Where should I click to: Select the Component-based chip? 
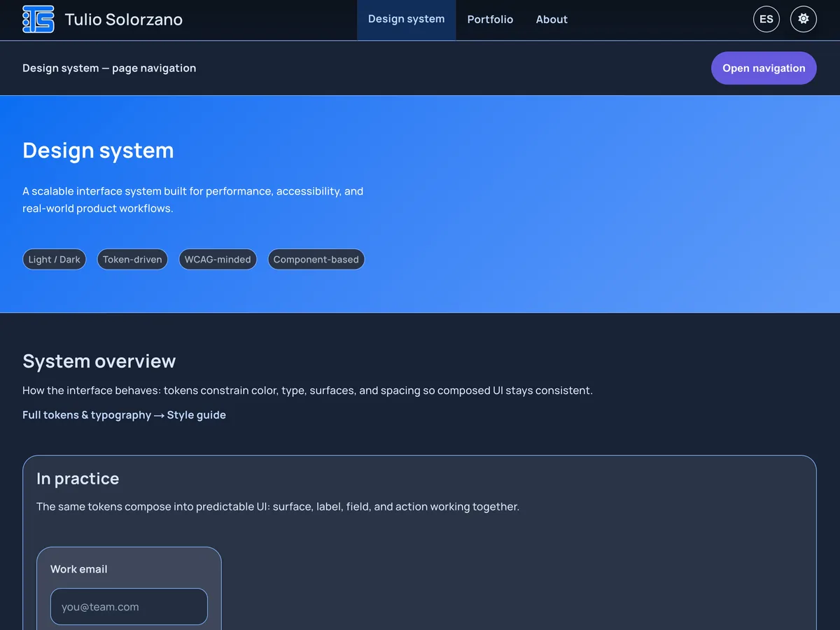(316, 259)
